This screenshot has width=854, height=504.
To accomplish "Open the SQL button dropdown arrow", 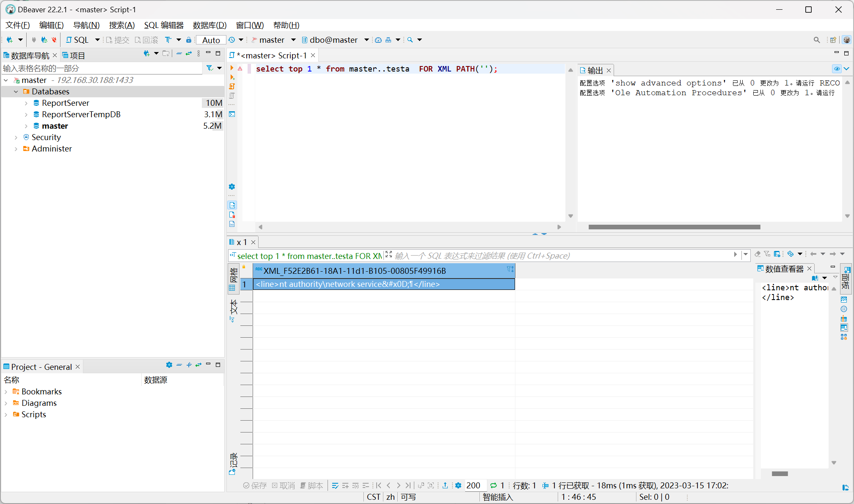I will (x=97, y=40).
